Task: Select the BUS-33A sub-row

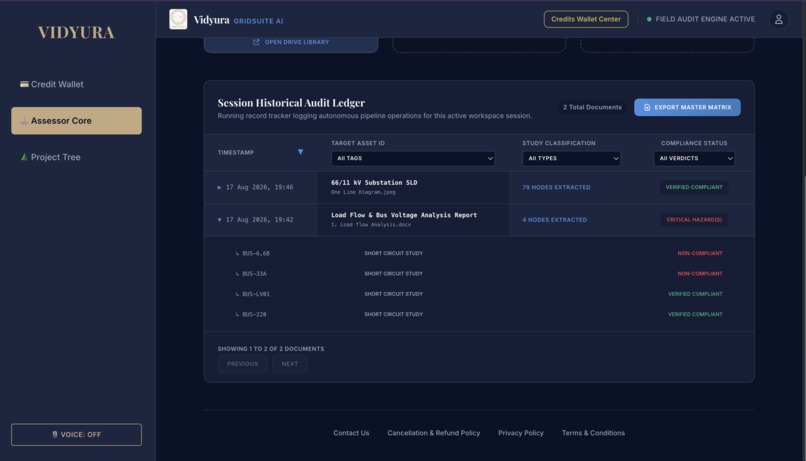Action: [x=479, y=274]
